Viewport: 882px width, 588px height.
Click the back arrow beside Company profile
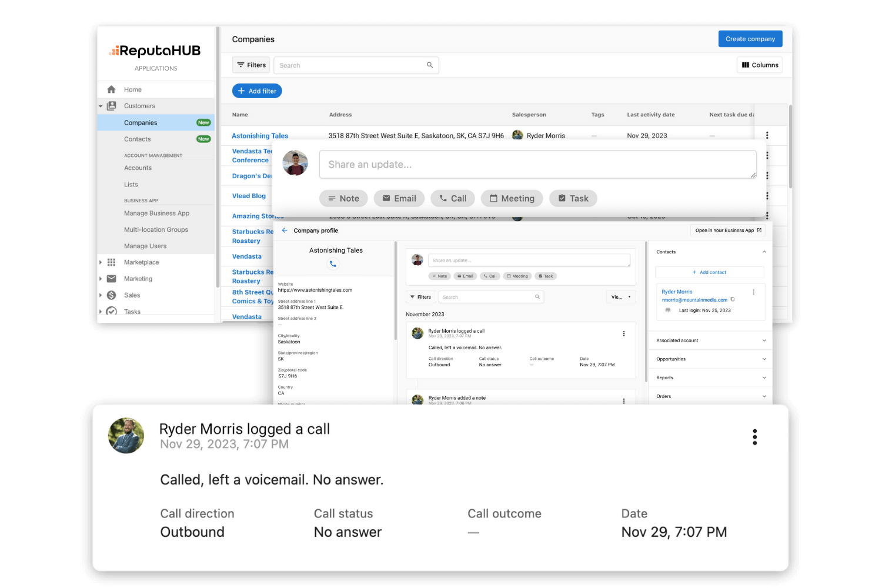click(285, 230)
